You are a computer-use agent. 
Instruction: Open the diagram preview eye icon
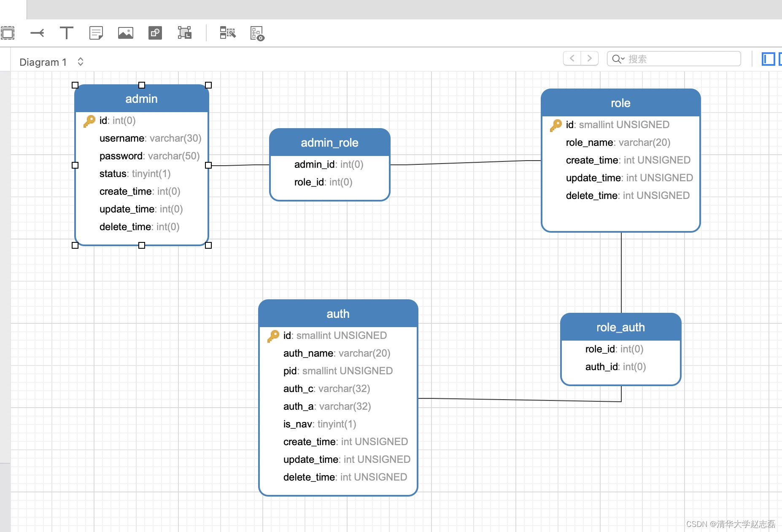pos(257,33)
